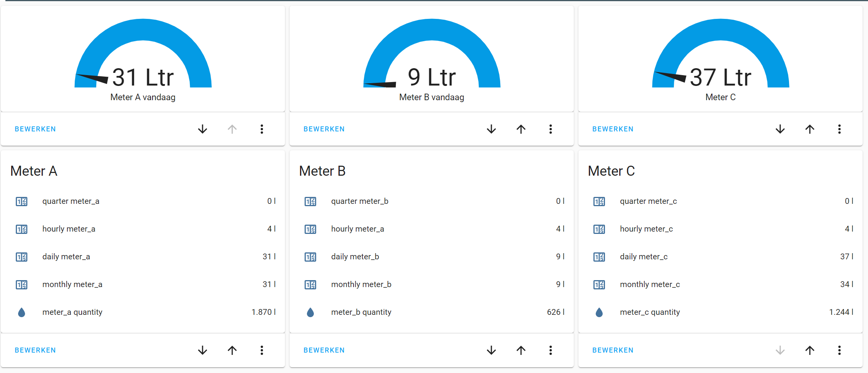868x373 pixels.
Task: Move the Meter B gauge card down
Action: tap(491, 129)
